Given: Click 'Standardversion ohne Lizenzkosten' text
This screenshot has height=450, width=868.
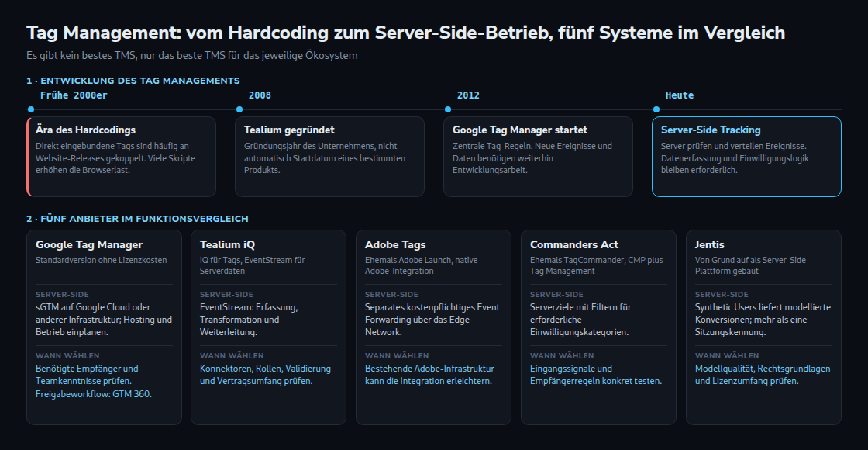Looking at the screenshot, I should (x=101, y=260).
